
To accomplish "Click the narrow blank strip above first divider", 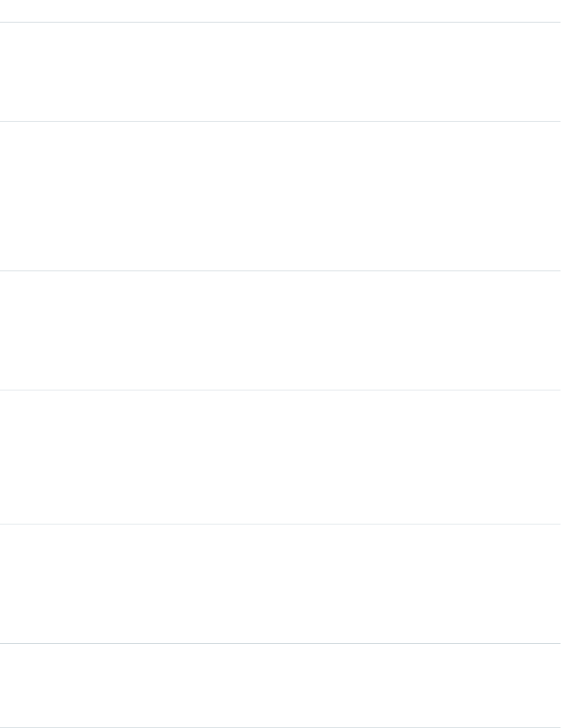I will 280,11.
